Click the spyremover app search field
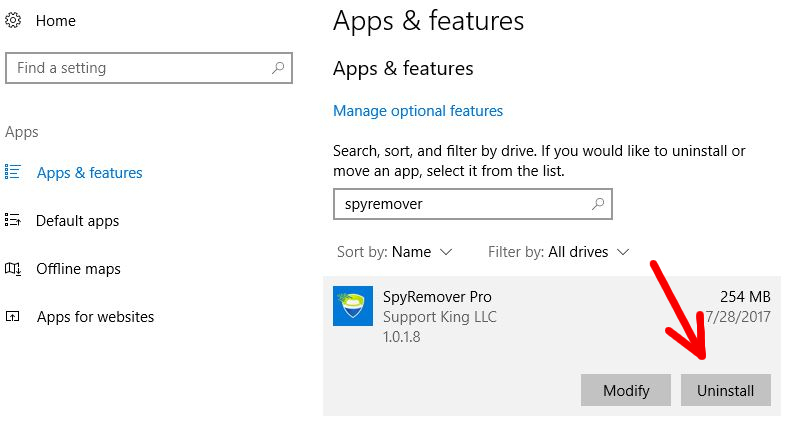Screen dimensions: 807x425 click(472, 204)
